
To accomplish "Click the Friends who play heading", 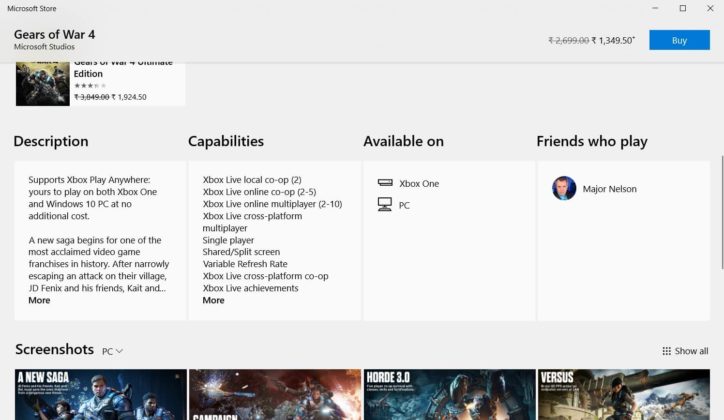I will pyautogui.click(x=592, y=141).
